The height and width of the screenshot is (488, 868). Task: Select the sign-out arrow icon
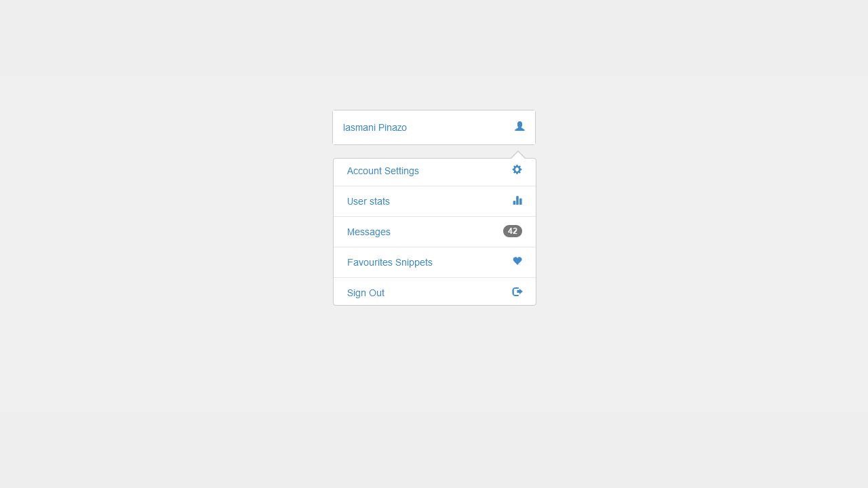coord(517,291)
